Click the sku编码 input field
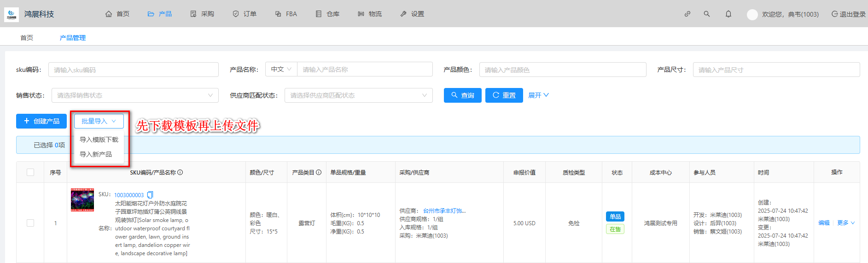The image size is (868, 263). (133, 70)
